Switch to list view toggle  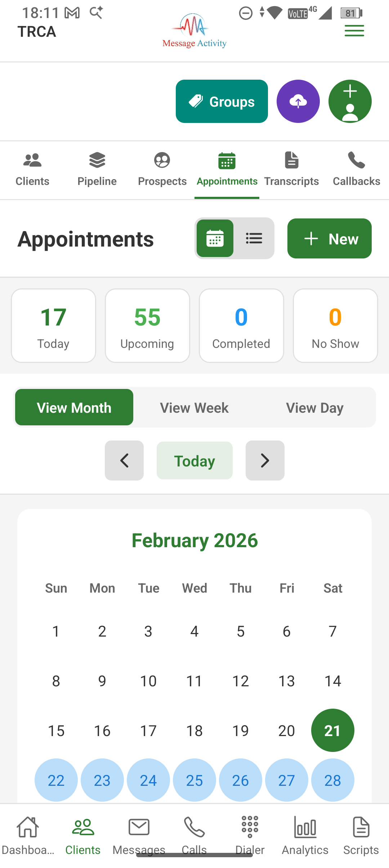pos(254,238)
